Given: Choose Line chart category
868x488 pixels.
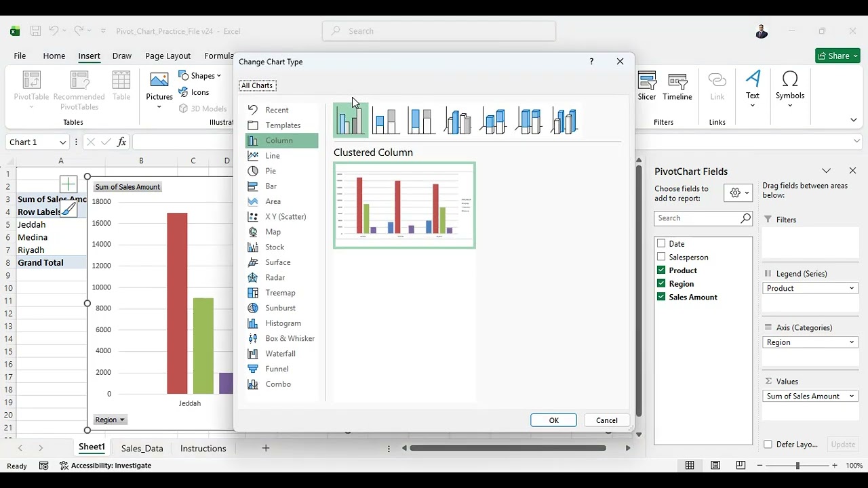Looking at the screenshot, I should tap(281, 156).
